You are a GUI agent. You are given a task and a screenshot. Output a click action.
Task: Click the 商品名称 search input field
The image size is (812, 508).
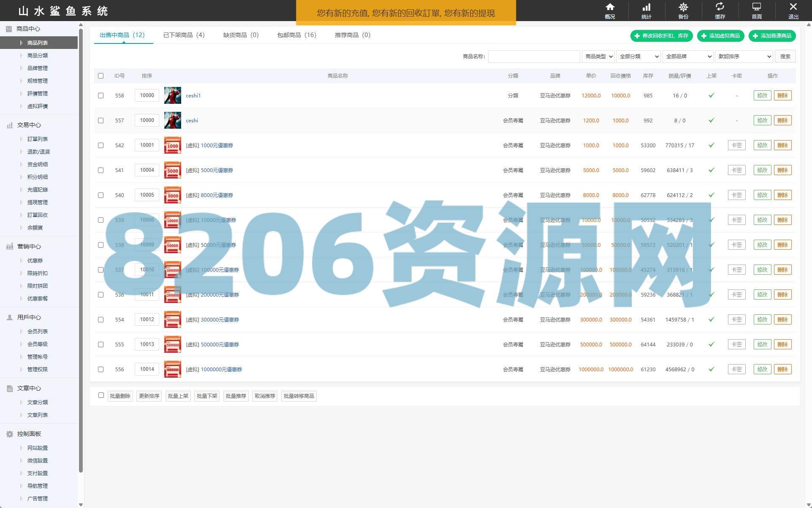click(534, 57)
